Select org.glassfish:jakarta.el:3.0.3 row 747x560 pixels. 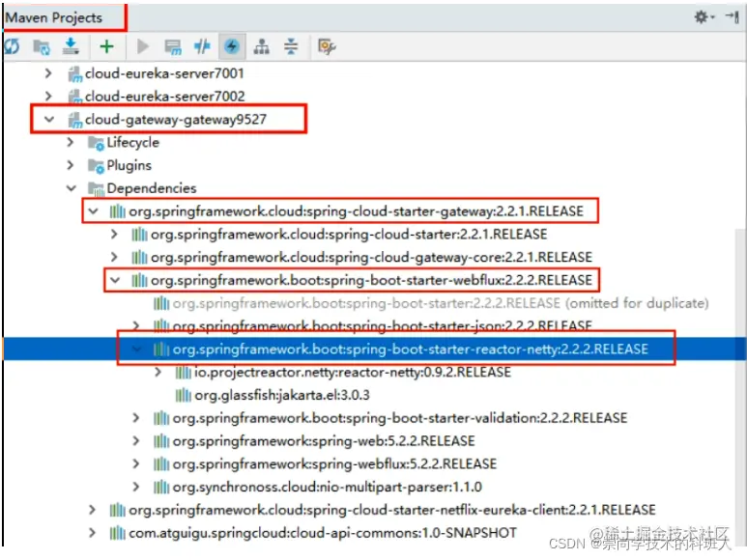(282, 395)
